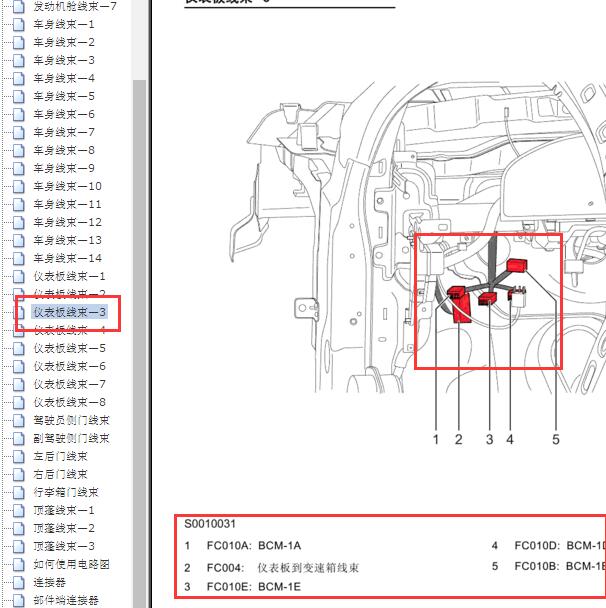Click the page icon beside 车身线束-5

(x=18, y=97)
